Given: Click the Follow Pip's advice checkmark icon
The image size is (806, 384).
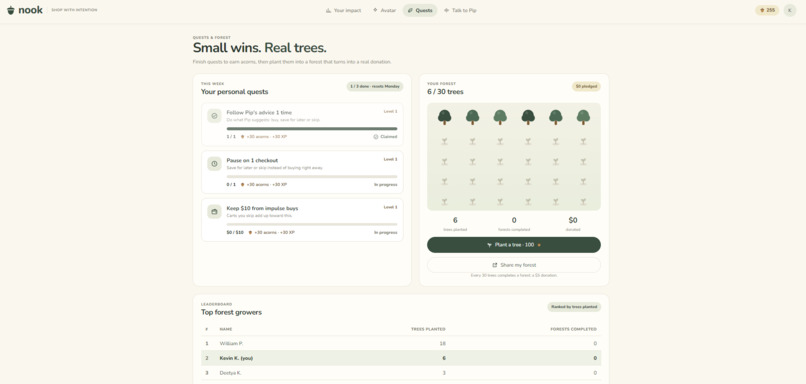Looking at the screenshot, I should pyautogui.click(x=214, y=116).
